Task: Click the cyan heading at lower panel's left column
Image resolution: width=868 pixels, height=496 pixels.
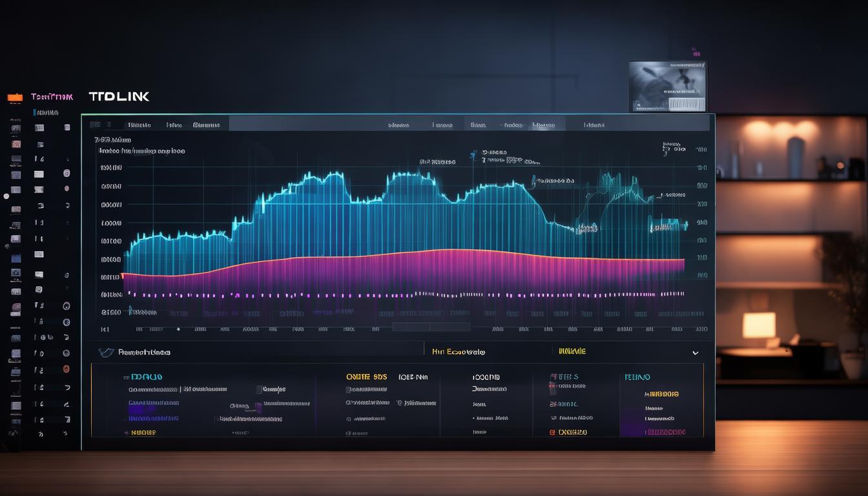Action: [147, 377]
